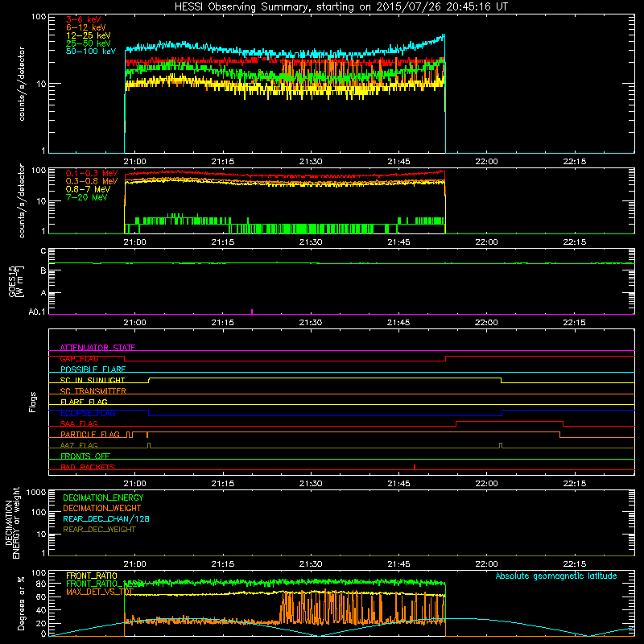Click the 0.1-0.3 MeV legend entry
The width and height of the screenshot is (644, 644).
(x=92, y=173)
